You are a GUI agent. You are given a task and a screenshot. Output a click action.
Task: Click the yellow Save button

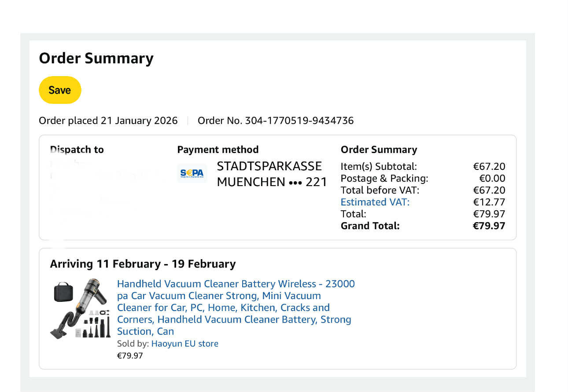click(60, 90)
